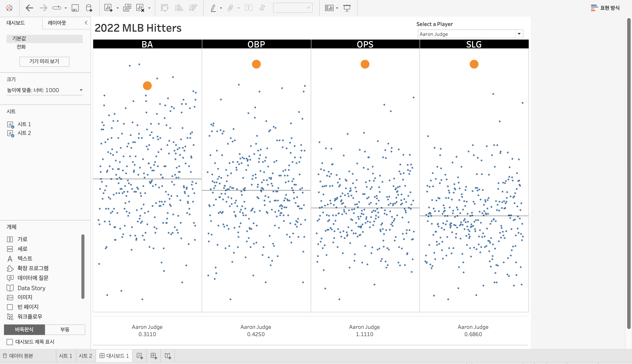Open the 데이터 원본 data source tab
The height and width of the screenshot is (364, 632).
click(18, 356)
